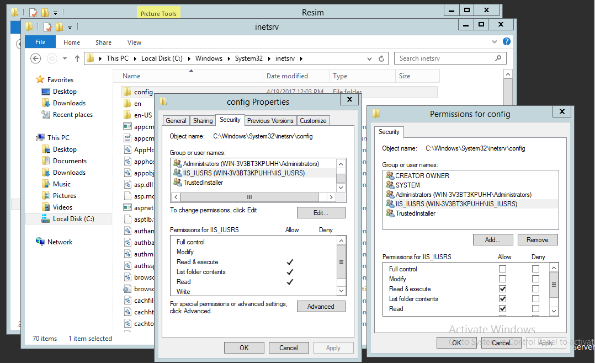Click the Network icon in navigation pane
595x364 pixels.
(x=40, y=242)
